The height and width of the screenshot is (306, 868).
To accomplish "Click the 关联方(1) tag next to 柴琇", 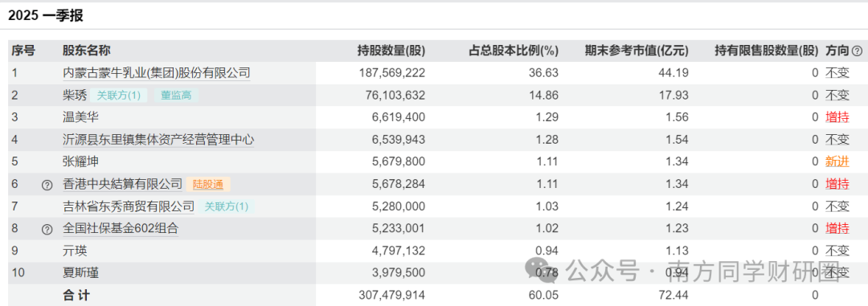I will click(x=118, y=96).
